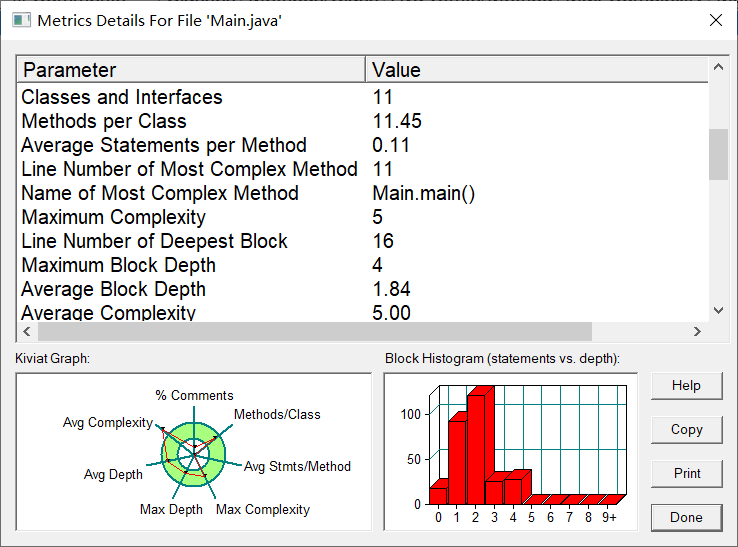Click the Avg Depth axis label
738x547 pixels.
coord(113,474)
